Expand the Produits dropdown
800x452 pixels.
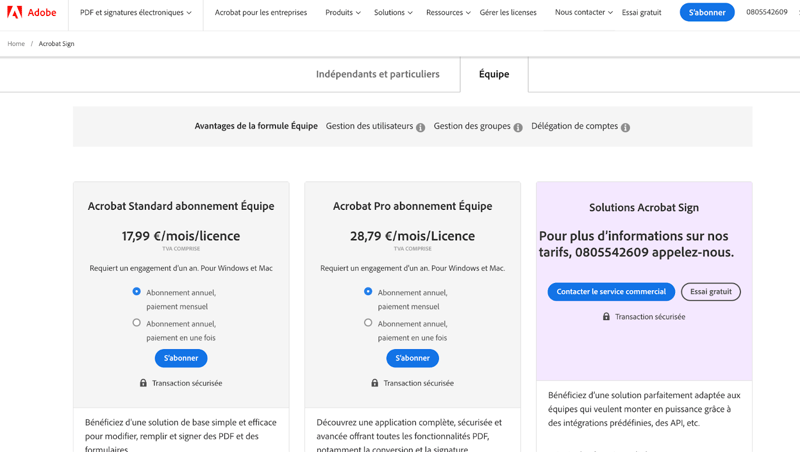[343, 12]
